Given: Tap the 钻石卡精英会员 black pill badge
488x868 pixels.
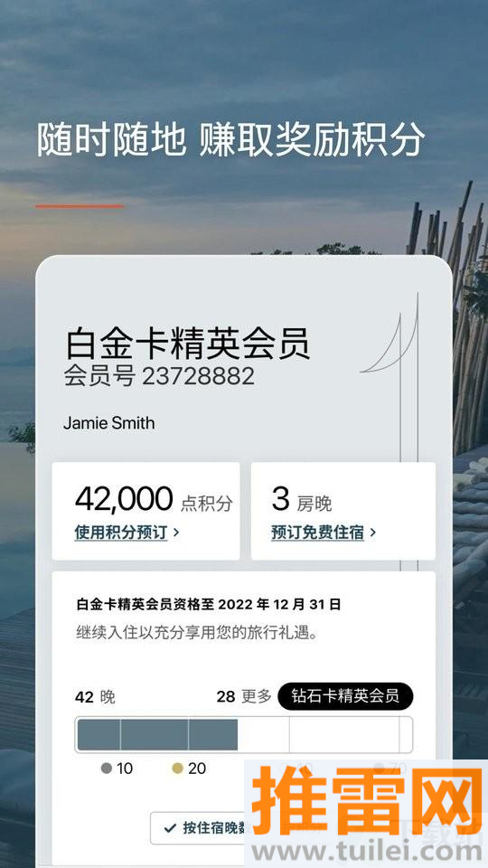Looking at the screenshot, I should pos(345,696).
